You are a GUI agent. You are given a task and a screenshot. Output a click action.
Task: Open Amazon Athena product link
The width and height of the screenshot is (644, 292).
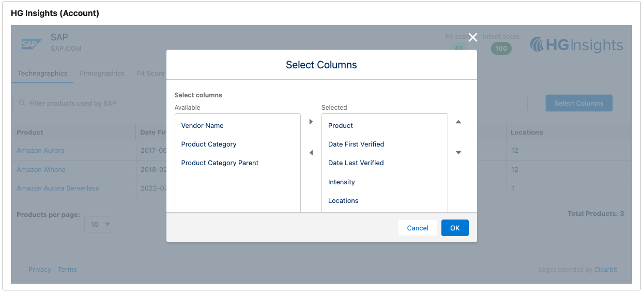[41, 169]
